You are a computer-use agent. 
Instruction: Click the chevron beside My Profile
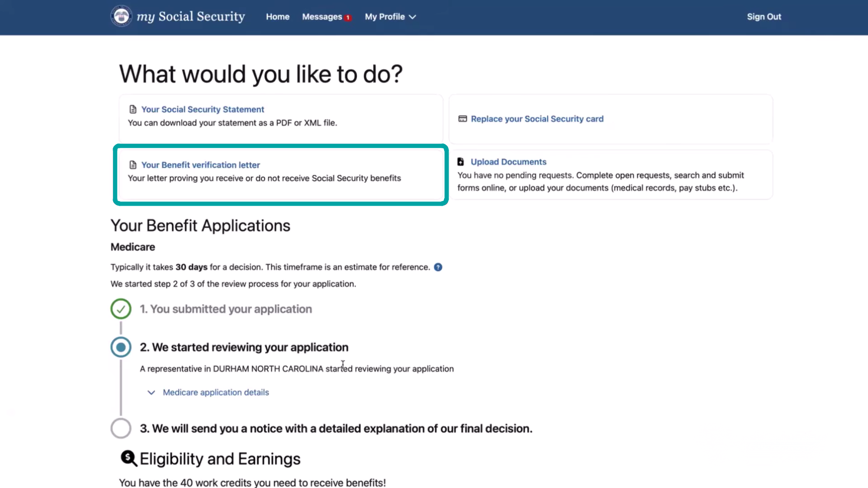tap(413, 17)
